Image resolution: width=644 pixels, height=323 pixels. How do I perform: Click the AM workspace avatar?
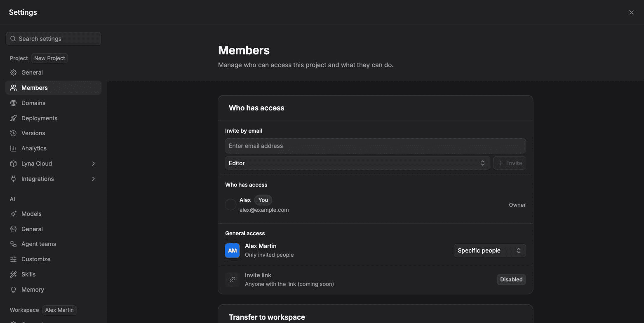233,250
